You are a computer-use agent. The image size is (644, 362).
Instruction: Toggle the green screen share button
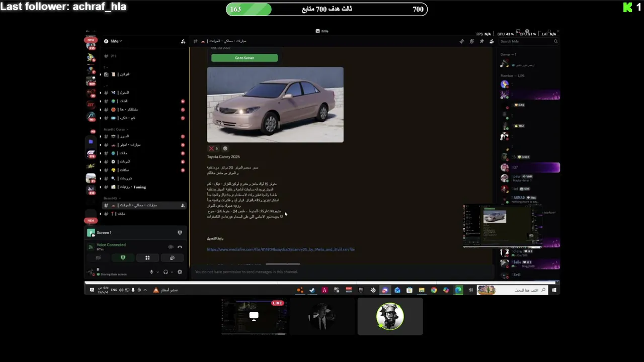point(123,258)
